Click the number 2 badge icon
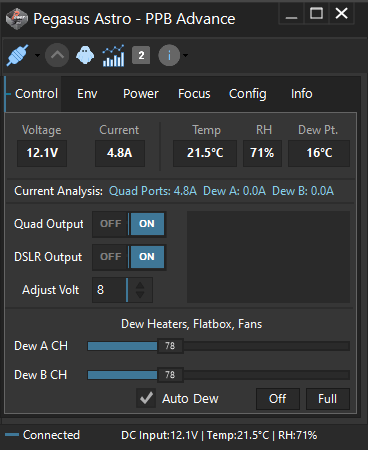Image resolution: width=368 pixels, height=450 pixels. point(141,55)
